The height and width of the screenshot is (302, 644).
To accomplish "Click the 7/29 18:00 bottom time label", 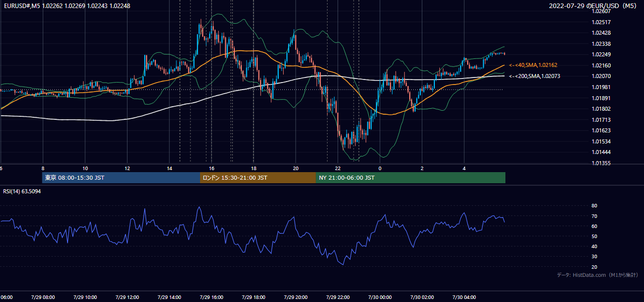I will coord(253,297).
